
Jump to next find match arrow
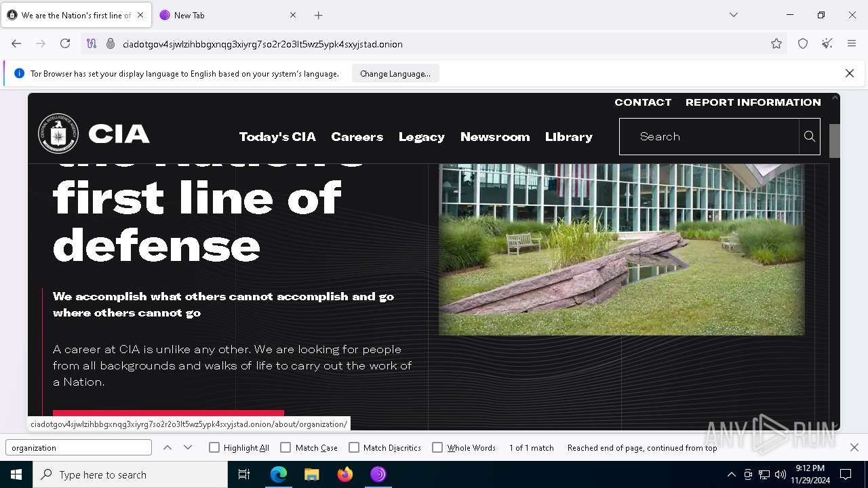(x=188, y=447)
